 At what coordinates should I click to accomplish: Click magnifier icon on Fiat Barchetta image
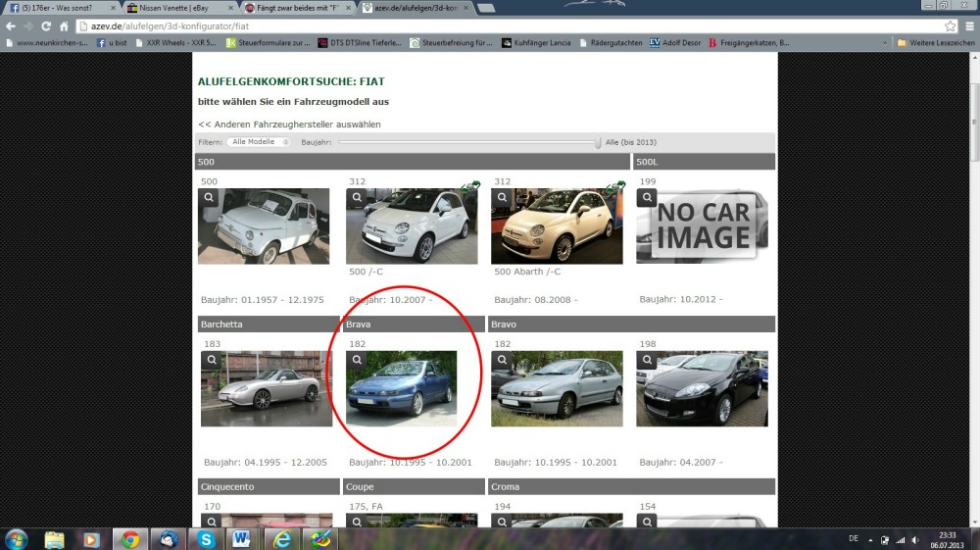[211, 360]
